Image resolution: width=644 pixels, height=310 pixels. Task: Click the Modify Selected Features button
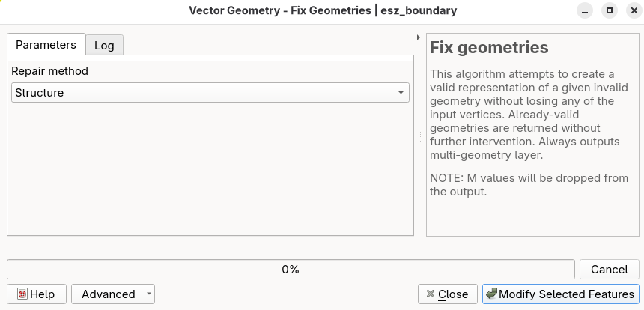pyautogui.click(x=561, y=294)
